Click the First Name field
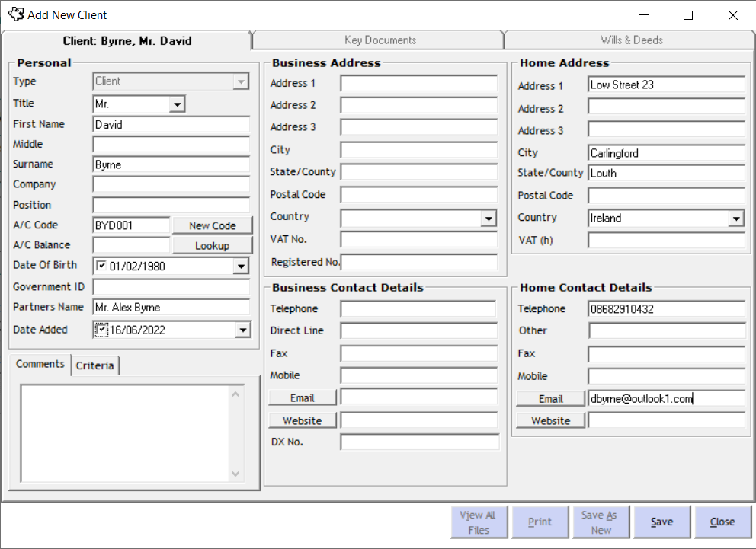The image size is (756, 549). click(171, 125)
